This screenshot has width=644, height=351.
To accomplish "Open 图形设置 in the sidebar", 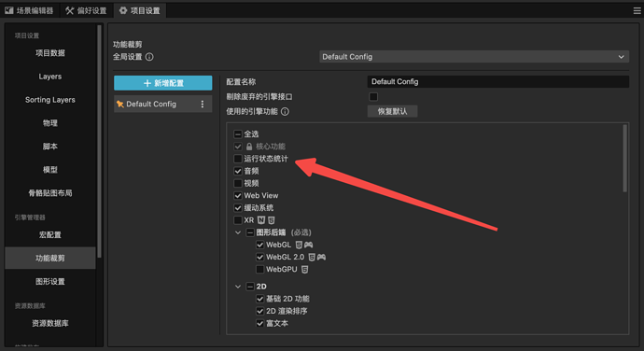I will pos(50,282).
